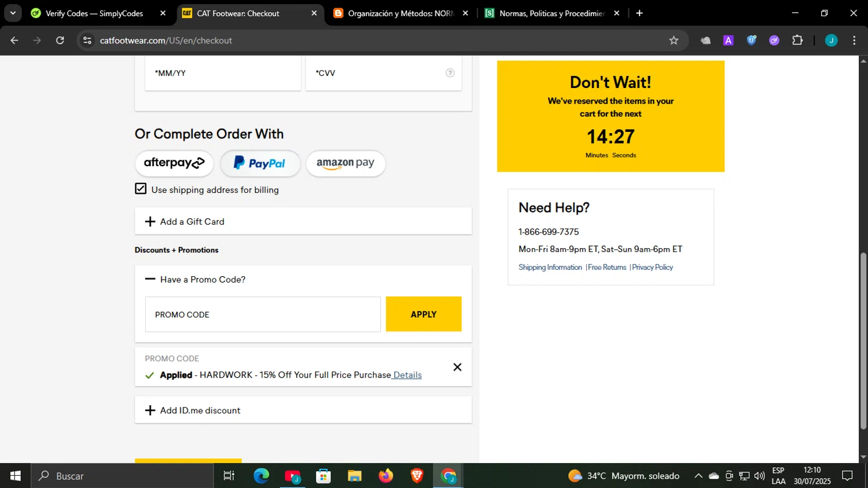Uncheck Use shipping address for billing
868x488 pixels.
141,189
